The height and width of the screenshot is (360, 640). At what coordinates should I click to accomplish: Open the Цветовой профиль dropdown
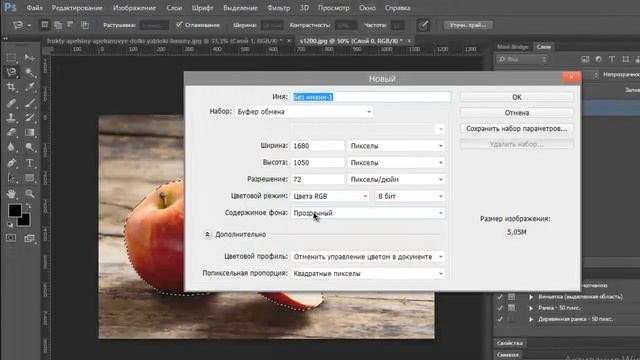pyautogui.click(x=367, y=257)
